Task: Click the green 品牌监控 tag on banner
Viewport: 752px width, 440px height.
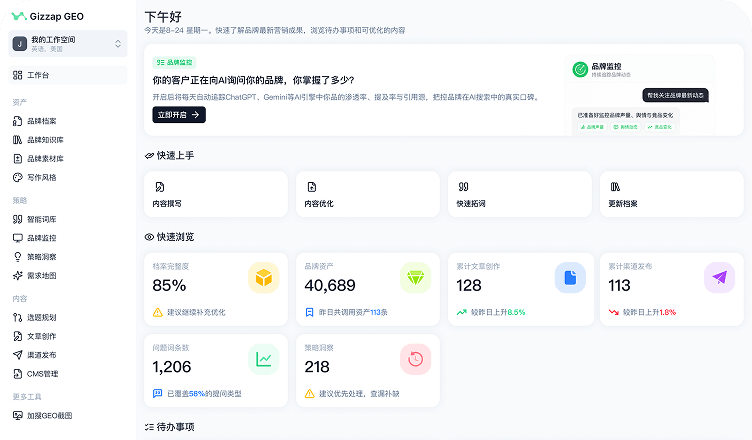Action: [x=174, y=62]
